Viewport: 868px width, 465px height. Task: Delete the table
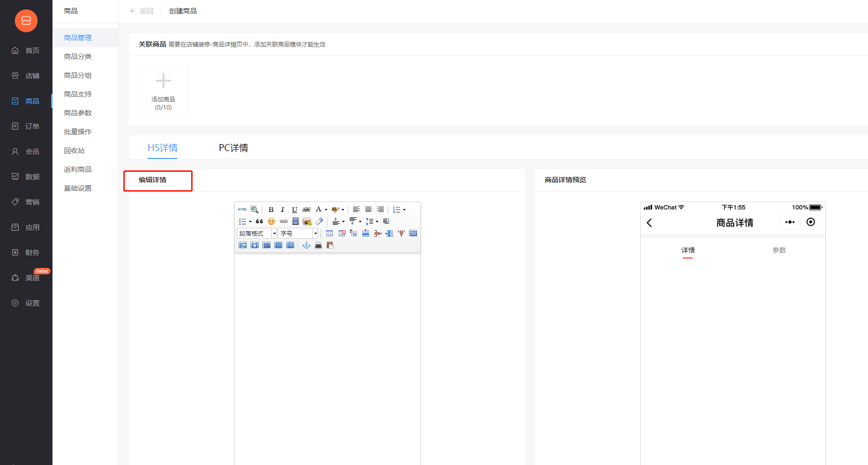coord(342,233)
